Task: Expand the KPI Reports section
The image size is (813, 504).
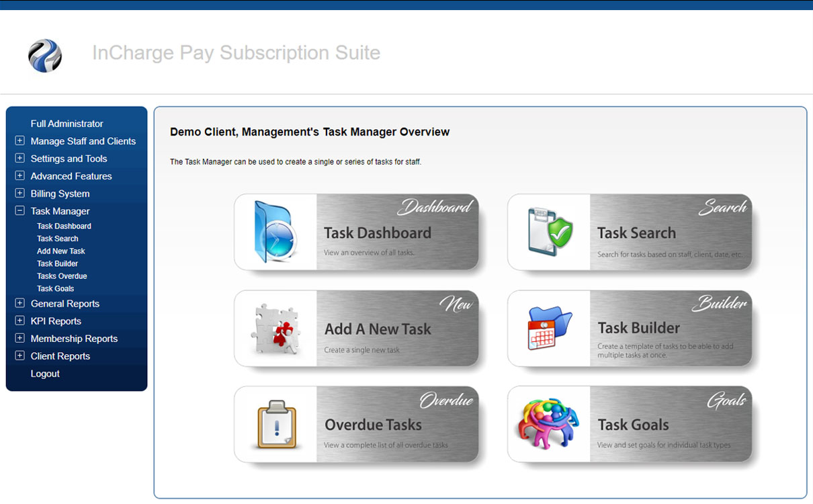Action: click(x=19, y=321)
